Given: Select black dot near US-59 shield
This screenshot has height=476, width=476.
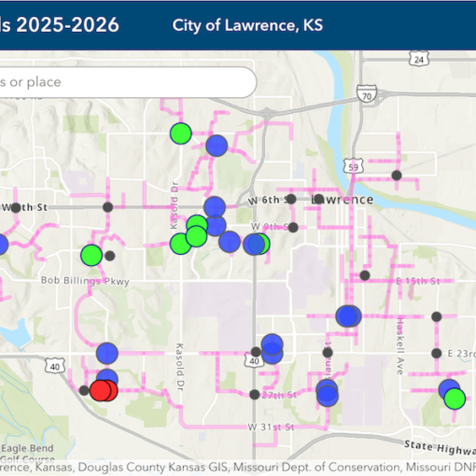Looking at the screenshot, I should coord(397,175).
